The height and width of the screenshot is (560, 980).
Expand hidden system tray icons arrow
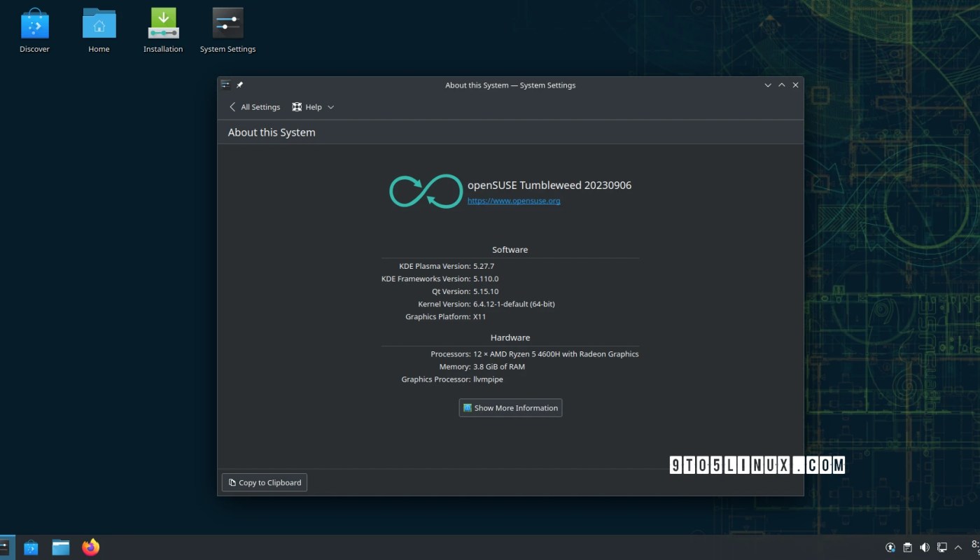point(958,547)
